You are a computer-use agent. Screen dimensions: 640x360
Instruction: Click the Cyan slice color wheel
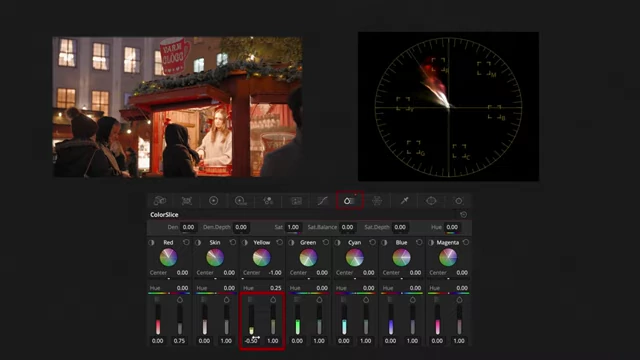point(355,258)
